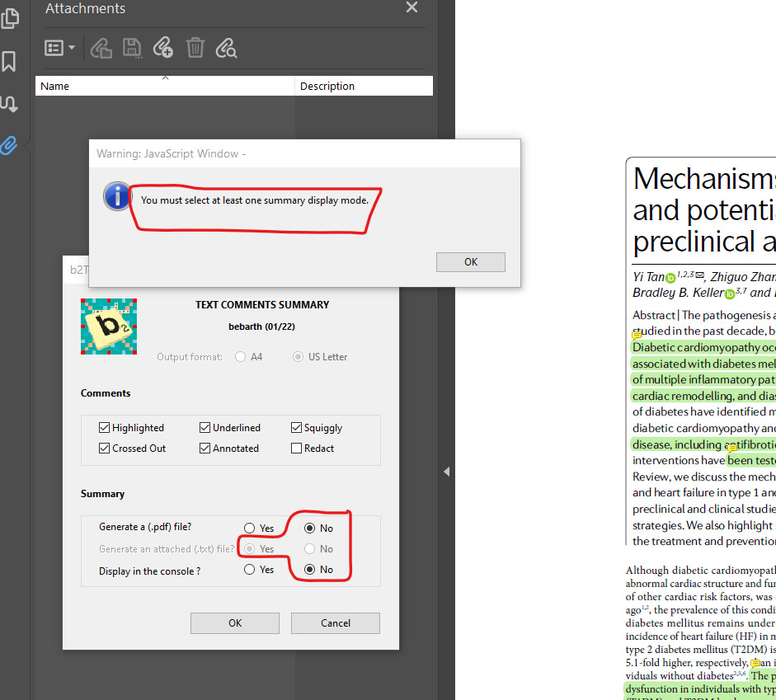The image size is (776, 700).
Task: Collapse the document side panel arrow
Action: click(x=446, y=472)
